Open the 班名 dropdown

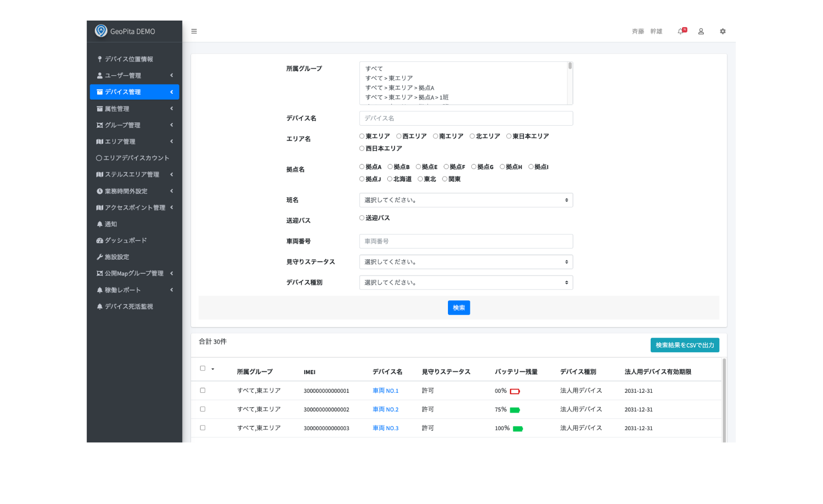(466, 200)
